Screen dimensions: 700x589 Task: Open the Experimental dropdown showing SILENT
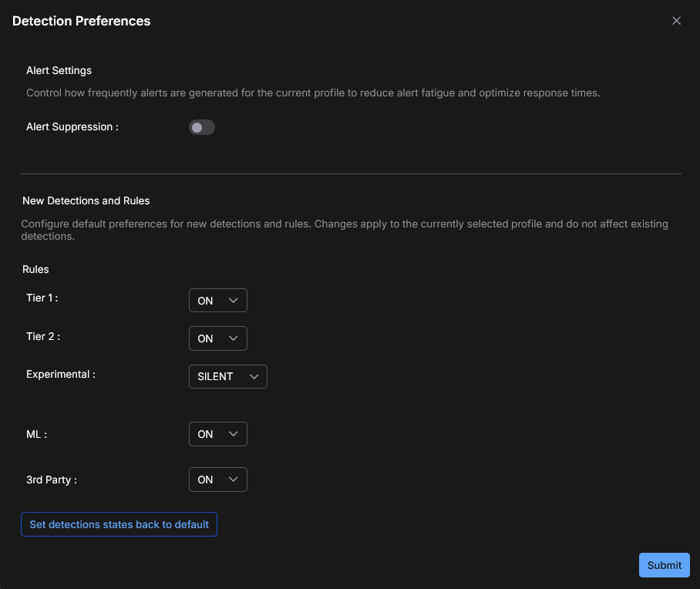[x=227, y=376]
